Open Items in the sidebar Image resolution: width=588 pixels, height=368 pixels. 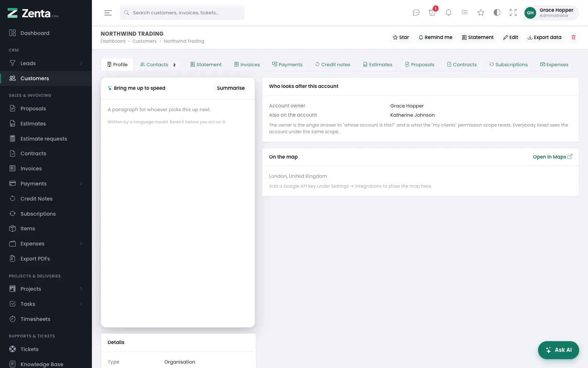click(46, 229)
